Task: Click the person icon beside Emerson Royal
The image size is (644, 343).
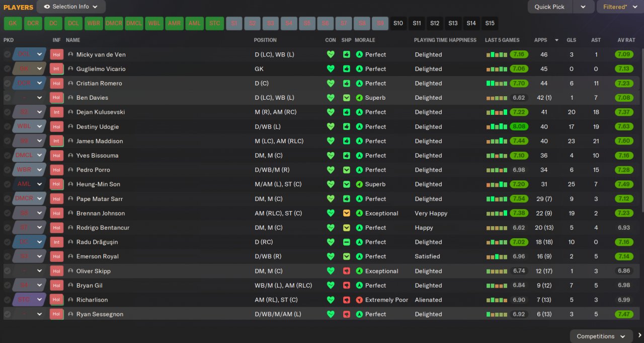Action: coord(70,256)
